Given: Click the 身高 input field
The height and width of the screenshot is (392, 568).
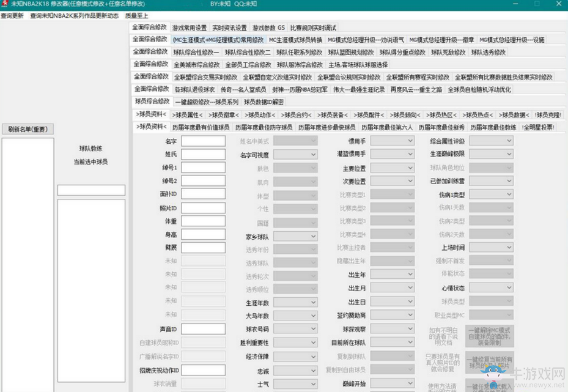Looking at the screenshot, I should 203,234.
